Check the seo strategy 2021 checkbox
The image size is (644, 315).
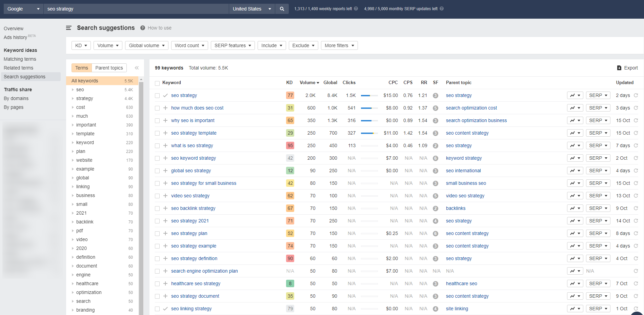(157, 221)
